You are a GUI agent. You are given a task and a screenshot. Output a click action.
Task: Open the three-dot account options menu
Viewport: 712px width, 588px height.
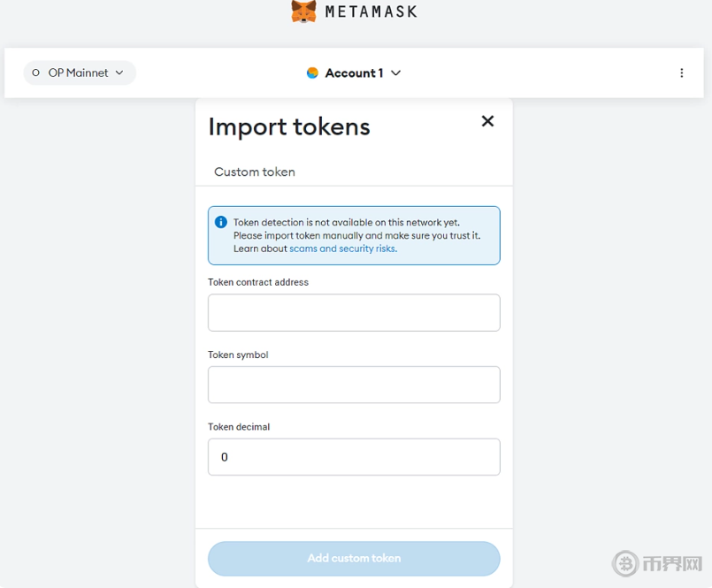(x=681, y=73)
